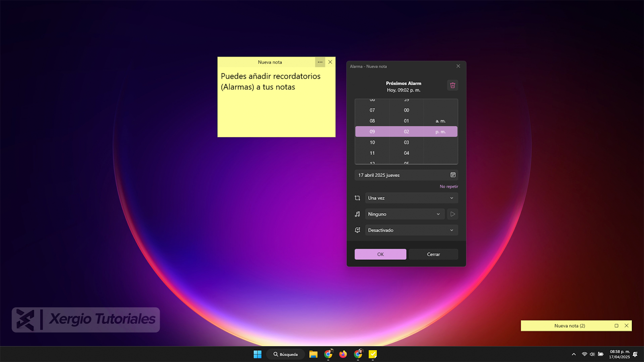Delete the alarm using the trash icon
This screenshot has width=644, height=362.
[452, 85]
